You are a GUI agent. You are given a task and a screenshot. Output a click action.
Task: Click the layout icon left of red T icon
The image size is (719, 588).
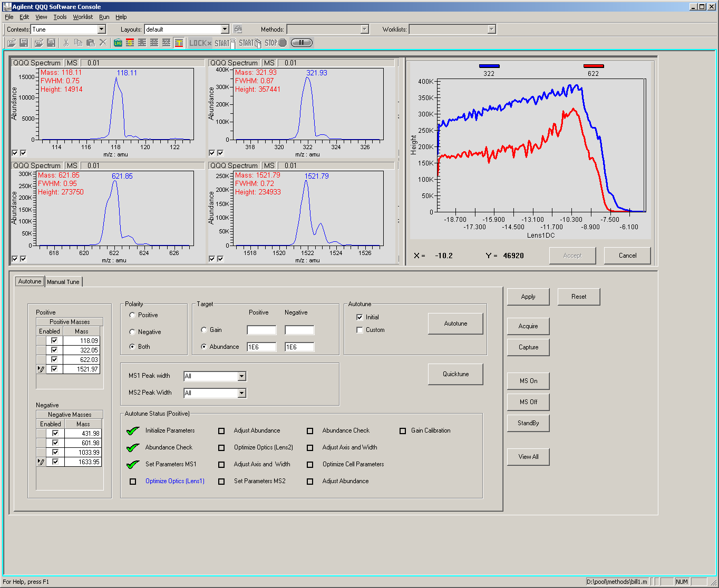tap(167, 43)
